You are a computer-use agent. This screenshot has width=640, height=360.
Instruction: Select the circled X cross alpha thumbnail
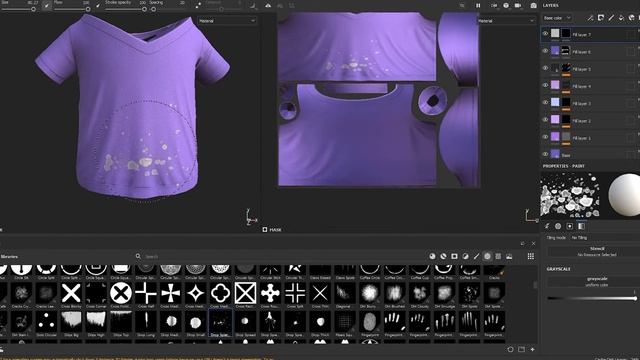point(121,293)
